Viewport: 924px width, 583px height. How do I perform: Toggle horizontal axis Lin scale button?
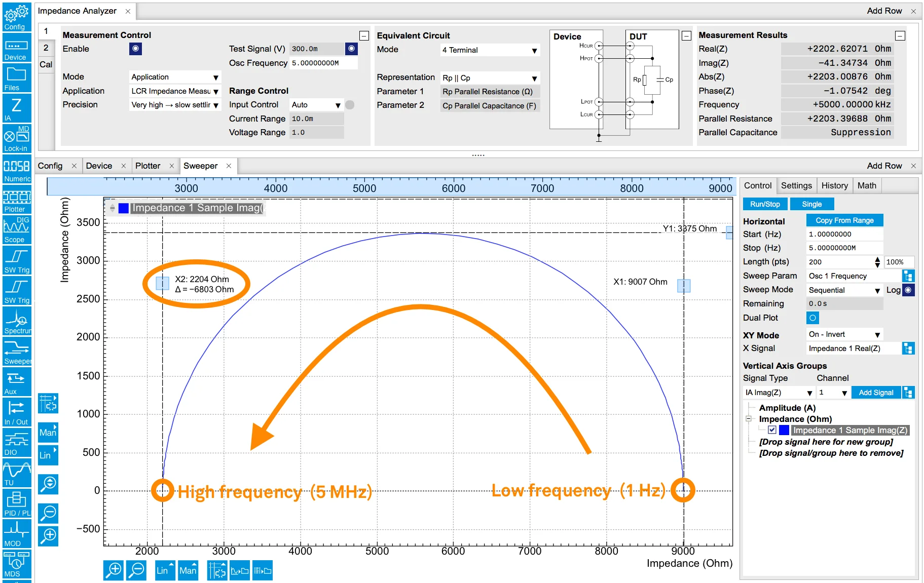(165, 570)
